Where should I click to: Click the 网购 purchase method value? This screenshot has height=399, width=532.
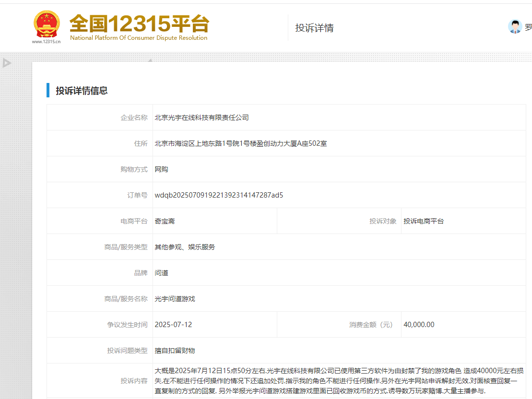click(162, 169)
